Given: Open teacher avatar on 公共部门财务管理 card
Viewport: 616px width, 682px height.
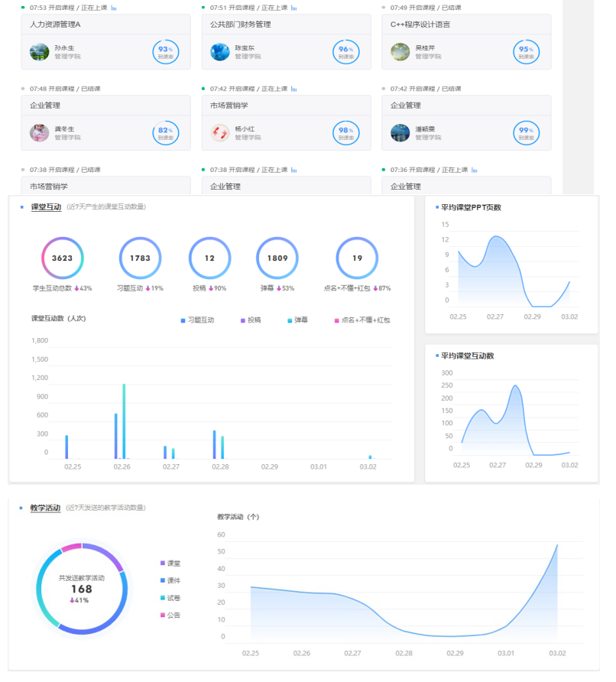Looking at the screenshot, I should click(x=220, y=52).
